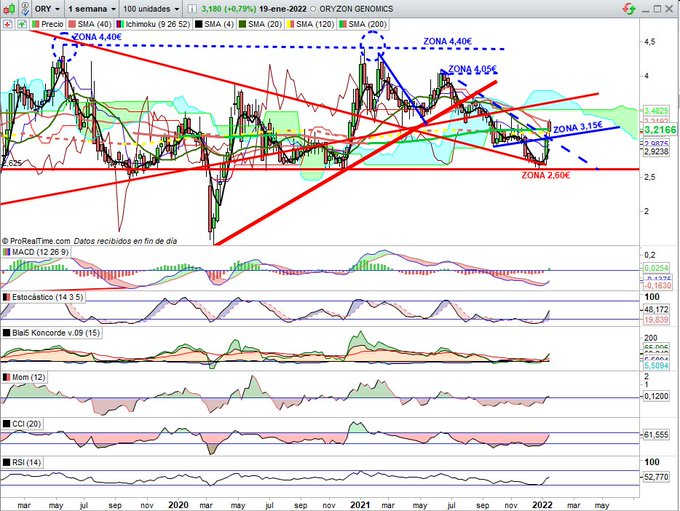The width and height of the screenshot is (680, 511).
Task: Open the Estocástico (14 3 5) panel label
Action: 43,297
